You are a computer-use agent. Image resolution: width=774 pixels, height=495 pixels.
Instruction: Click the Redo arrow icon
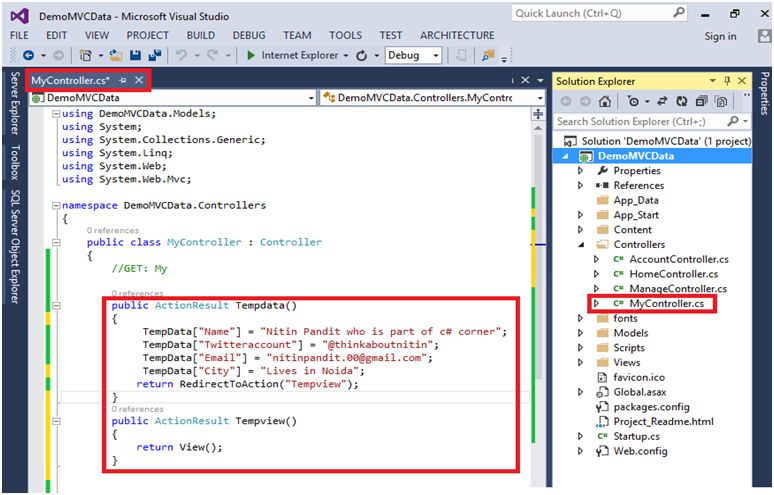point(212,55)
